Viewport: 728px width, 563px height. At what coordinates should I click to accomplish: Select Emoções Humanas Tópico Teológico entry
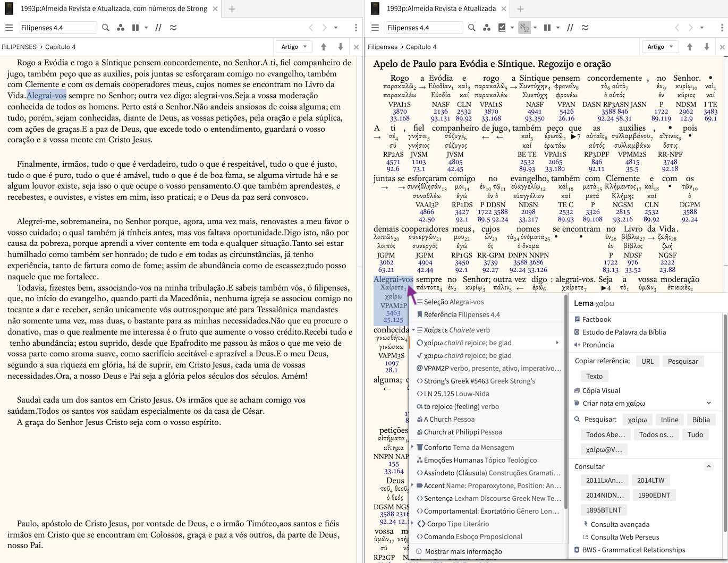coord(486,460)
